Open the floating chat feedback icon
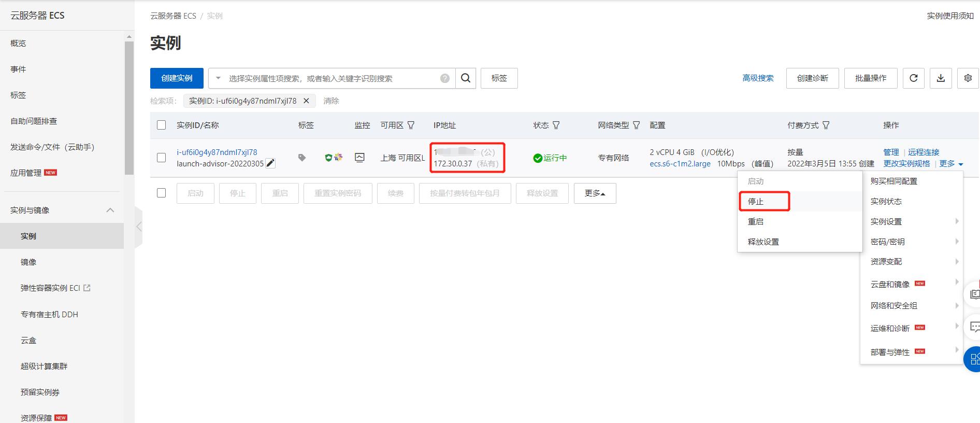This screenshot has width=980, height=423. [x=973, y=327]
